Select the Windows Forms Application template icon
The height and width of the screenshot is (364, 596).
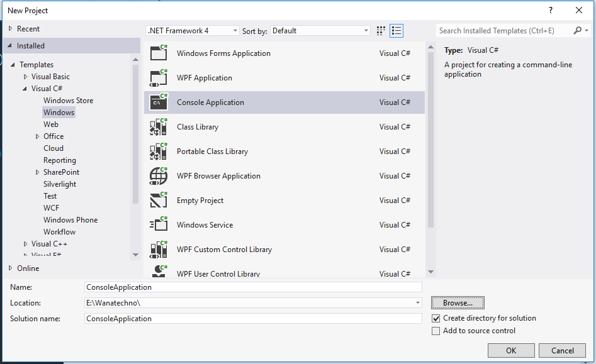pyautogui.click(x=159, y=53)
